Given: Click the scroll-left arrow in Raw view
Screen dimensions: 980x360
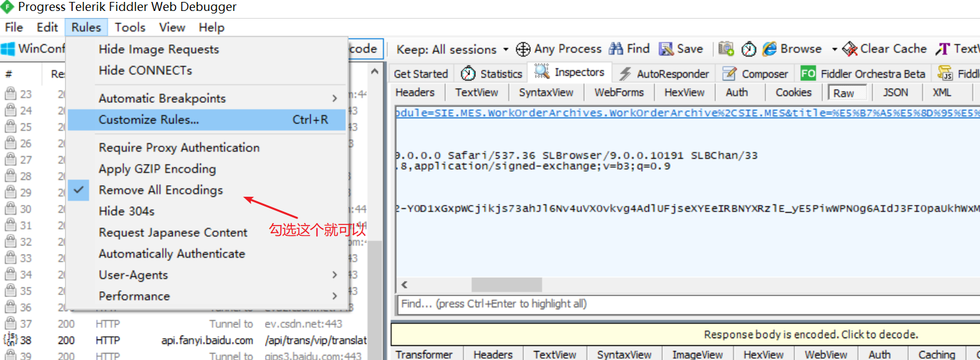Looking at the screenshot, I should (404, 284).
